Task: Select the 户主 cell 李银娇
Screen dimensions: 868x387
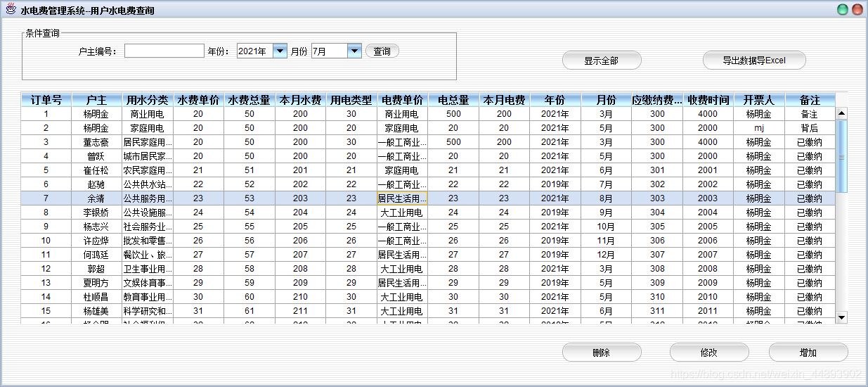Action: tap(97, 212)
